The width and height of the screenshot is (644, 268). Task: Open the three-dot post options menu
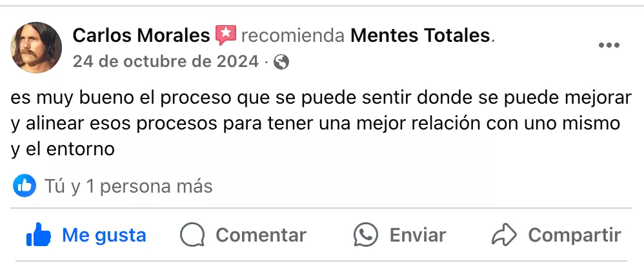[x=609, y=45]
